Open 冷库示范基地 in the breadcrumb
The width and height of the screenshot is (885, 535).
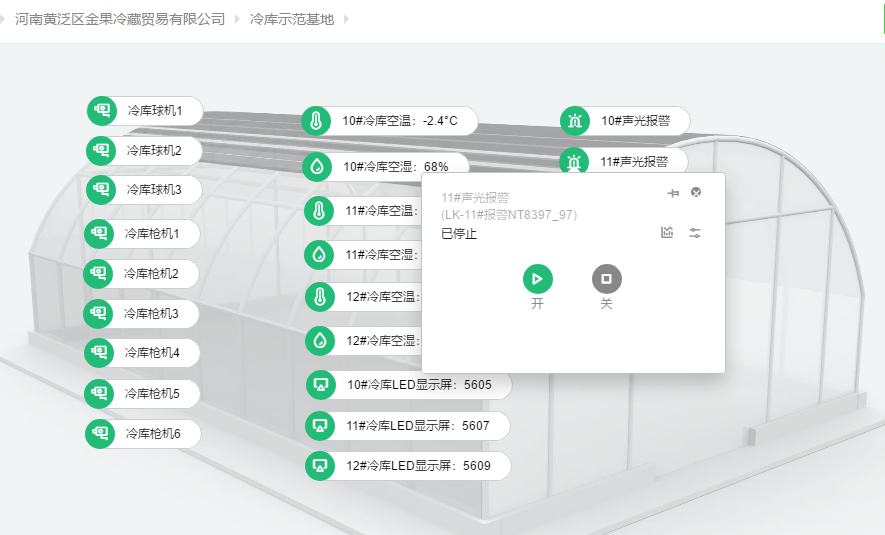click(x=291, y=19)
